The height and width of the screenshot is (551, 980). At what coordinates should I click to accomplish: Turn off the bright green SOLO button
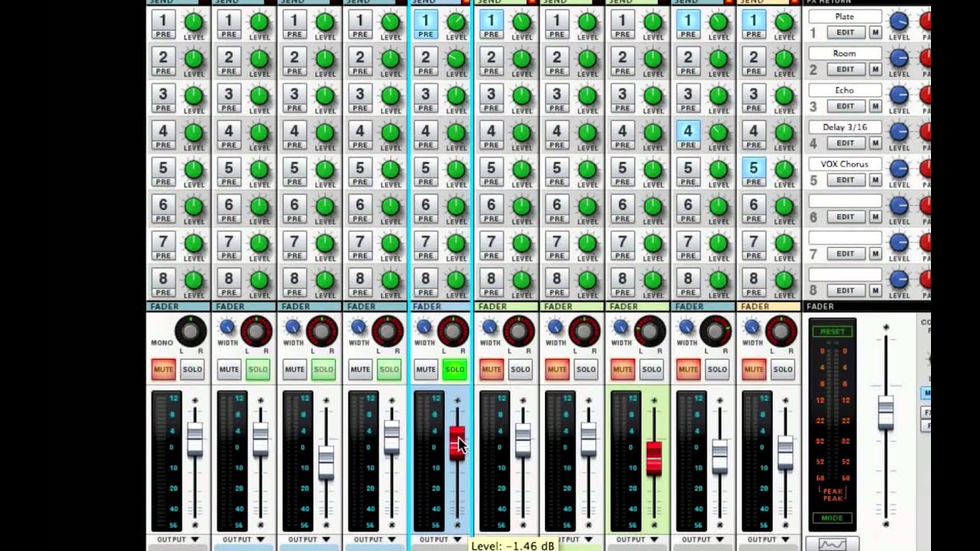point(455,370)
